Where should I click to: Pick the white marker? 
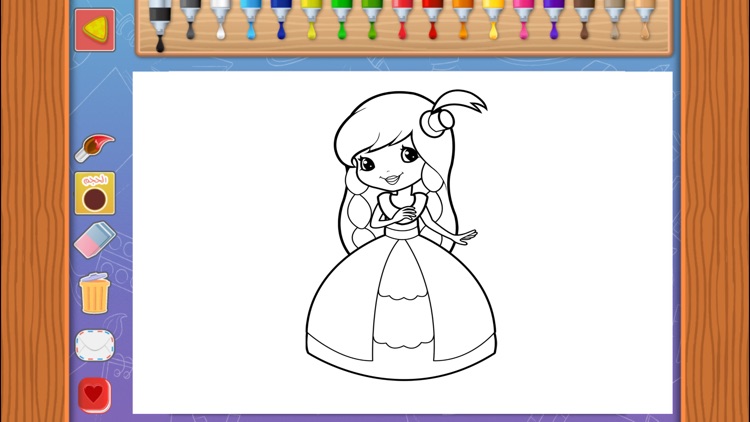(x=221, y=19)
